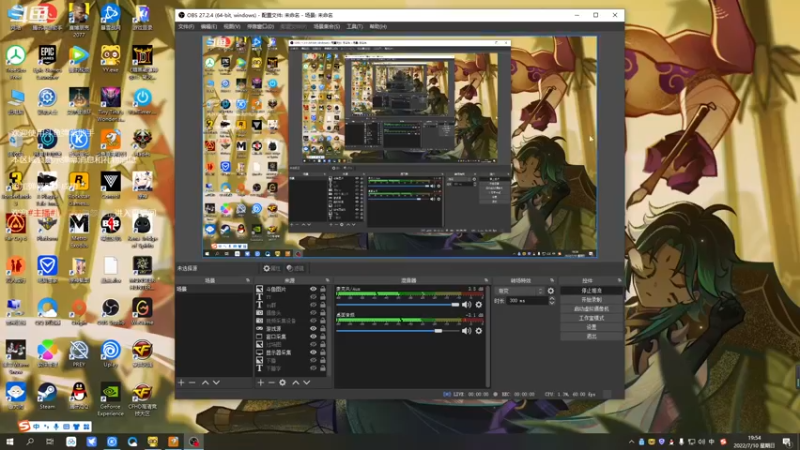Open 文件(F) menu
Image resolution: width=800 pixels, height=450 pixels.
pyautogui.click(x=186, y=27)
